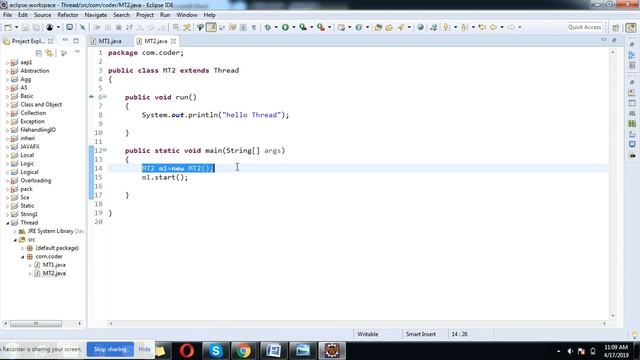The height and width of the screenshot is (360, 640).
Task: Select the Java perspective button
Action: click(631, 28)
